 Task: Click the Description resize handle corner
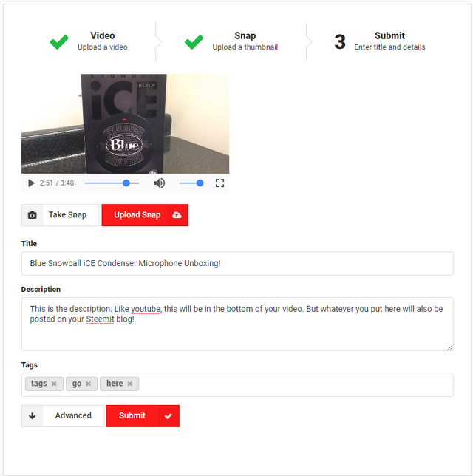(450, 347)
